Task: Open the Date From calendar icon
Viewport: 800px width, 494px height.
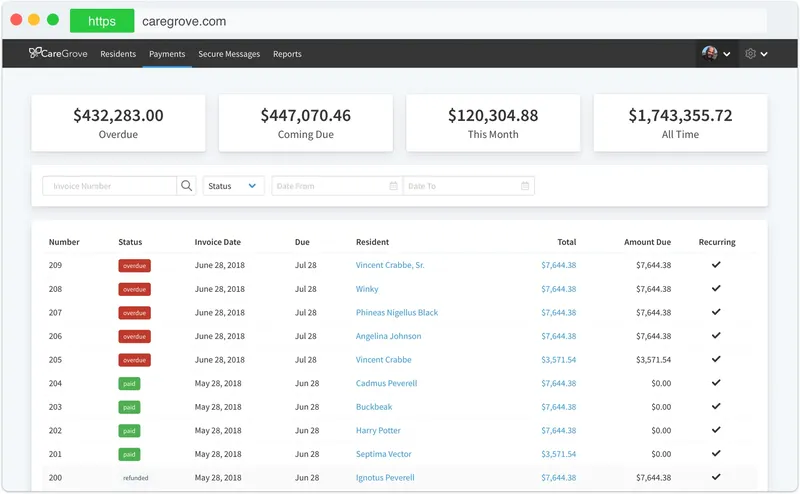Action: point(393,186)
